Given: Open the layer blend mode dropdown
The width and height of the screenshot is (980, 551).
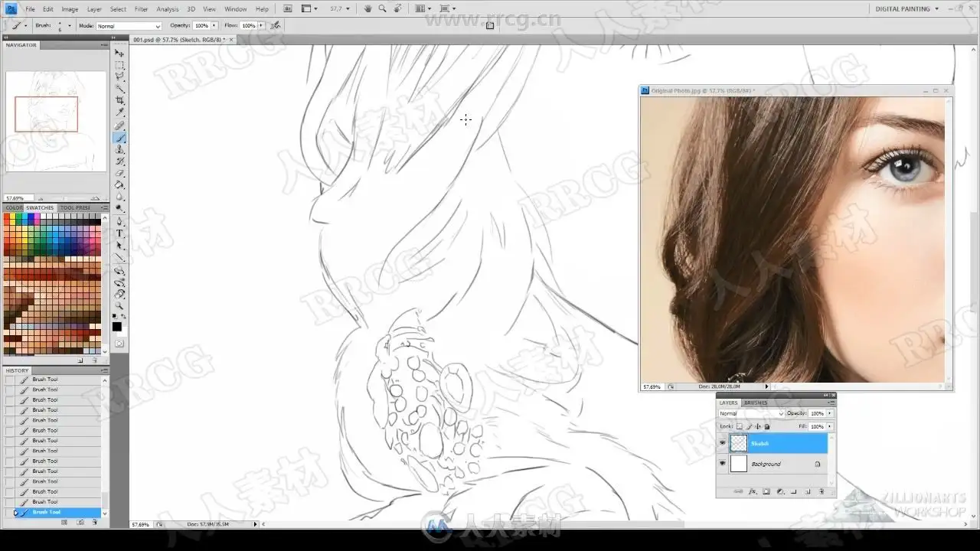Looking at the screenshot, I should (x=751, y=413).
